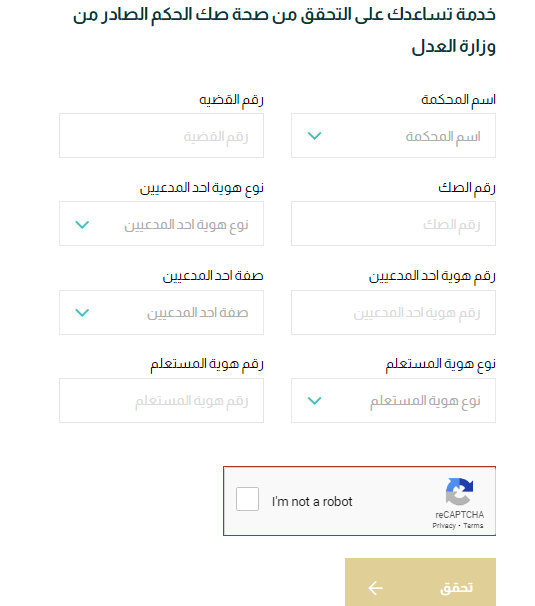Image resolution: width=535 pixels, height=606 pixels.
Task: Click the رقم الصك text field
Action: (x=393, y=223)
